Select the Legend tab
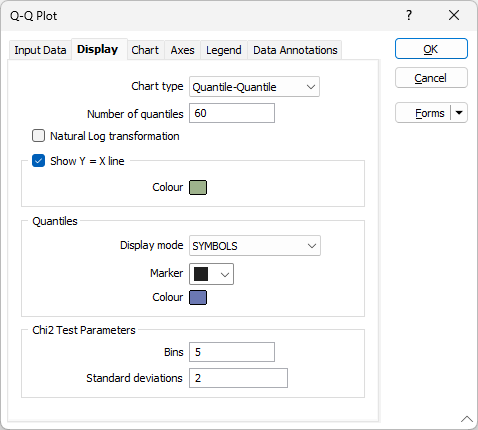 tap(224, 50)
